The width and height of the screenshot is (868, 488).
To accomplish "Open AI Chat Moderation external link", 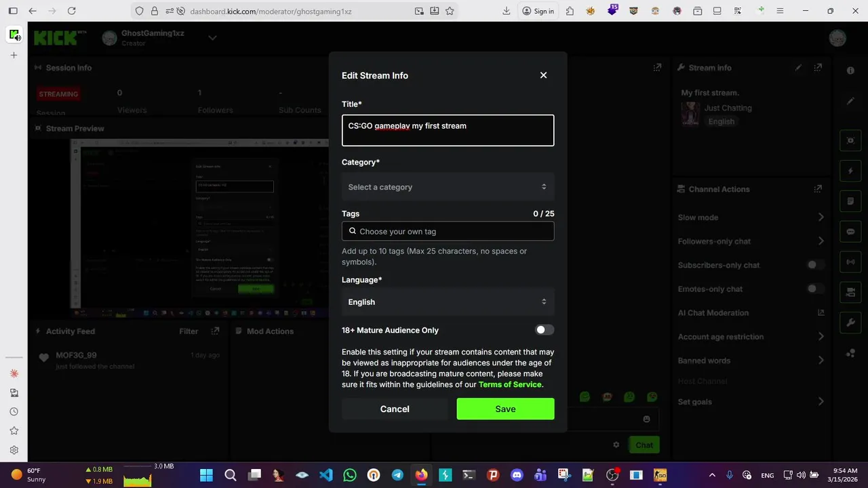I will coord(821,312).
